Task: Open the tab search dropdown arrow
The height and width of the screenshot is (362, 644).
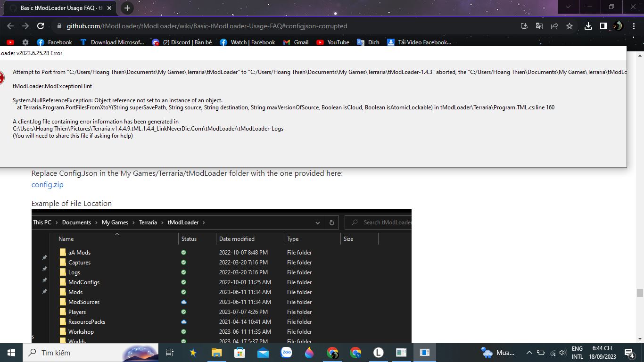Action: pyautogui.click(x=568, y=7)
